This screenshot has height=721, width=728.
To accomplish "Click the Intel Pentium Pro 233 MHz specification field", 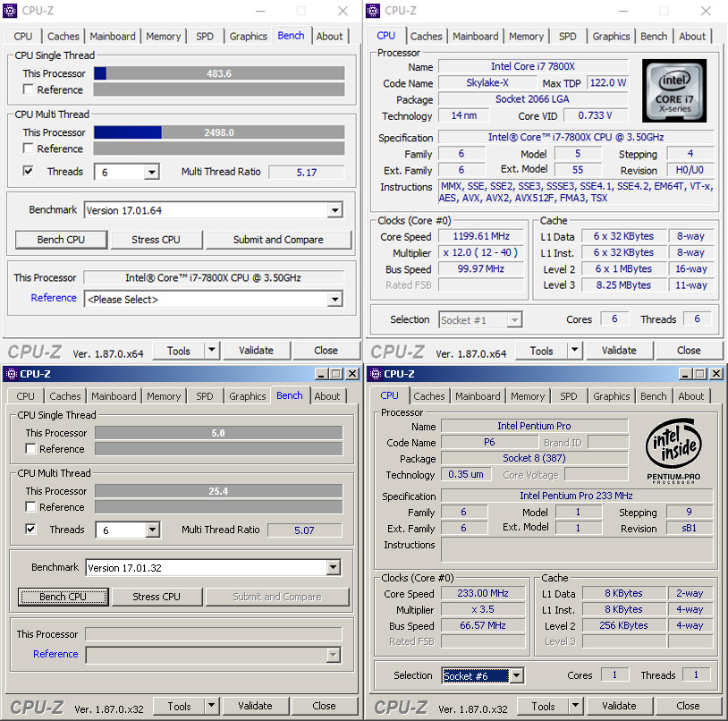I will pyautogui.click(x=576, y=496).
